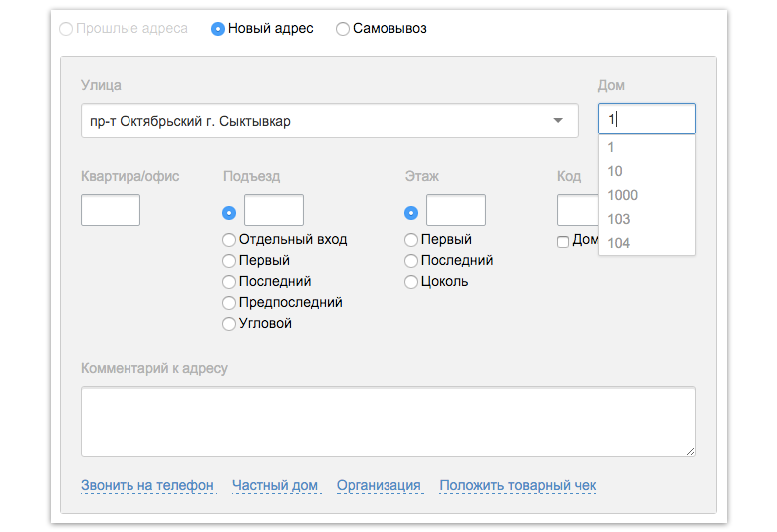The image size is (777, 532).
Task: Click the Частный дом link
Action: [x=275, y=485]
